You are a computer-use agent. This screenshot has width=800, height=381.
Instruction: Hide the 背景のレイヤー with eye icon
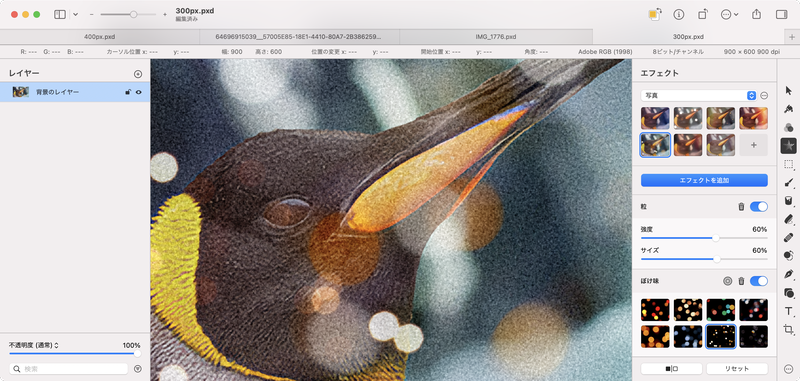pos(139,92)
